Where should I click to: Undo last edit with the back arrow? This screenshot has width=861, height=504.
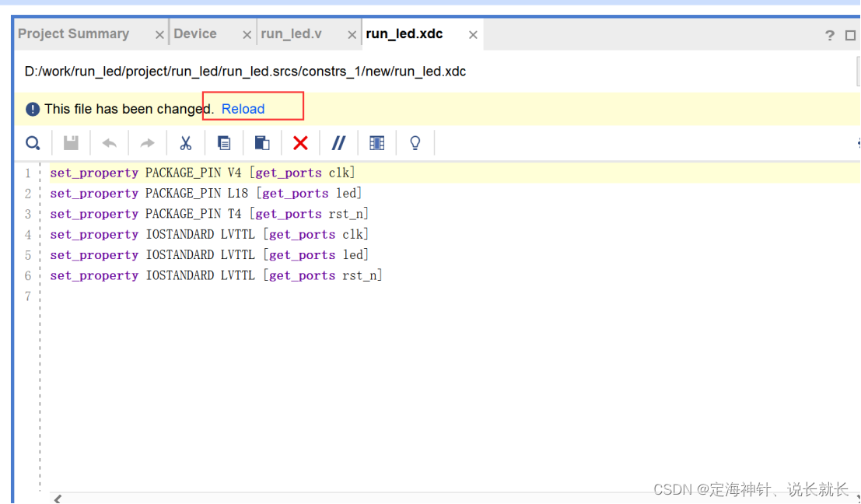coord(109,143)
